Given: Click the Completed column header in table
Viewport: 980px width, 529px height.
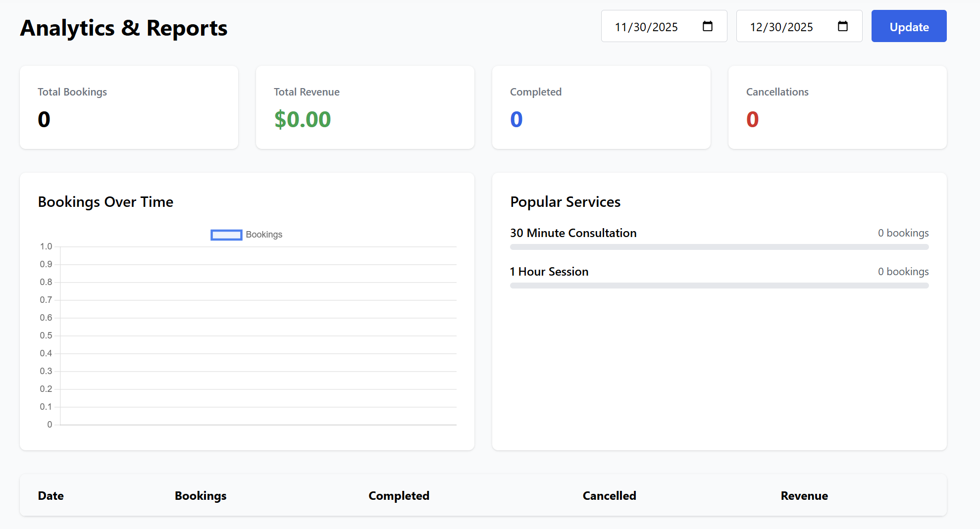Looking at the screenshot, I should tap(399, 496).
